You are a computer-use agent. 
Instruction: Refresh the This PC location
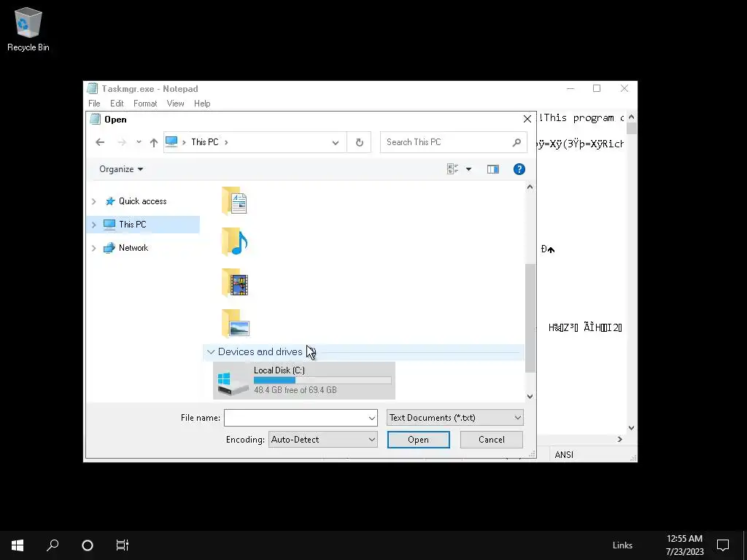click(x=359, y=142)
